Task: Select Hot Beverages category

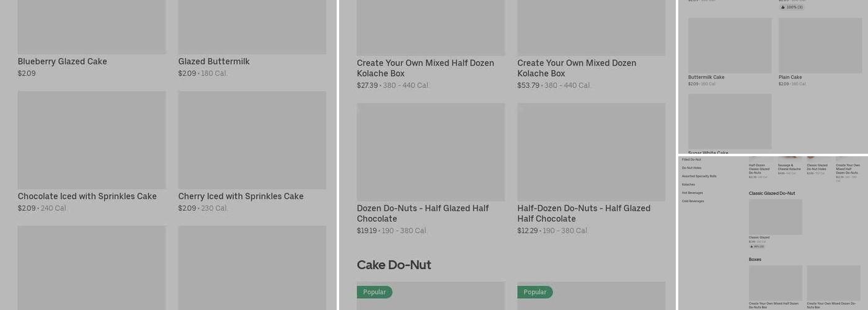Action: (x=692, y=193)
